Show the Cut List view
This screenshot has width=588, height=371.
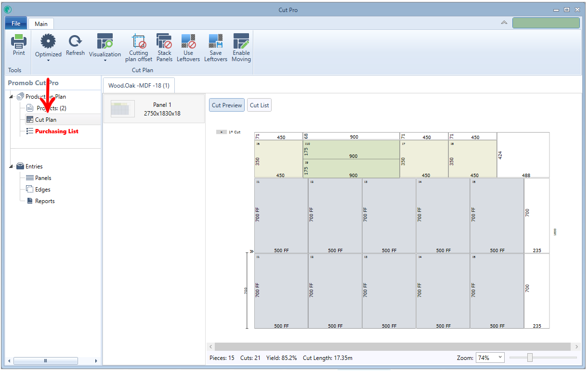(260, 105)
